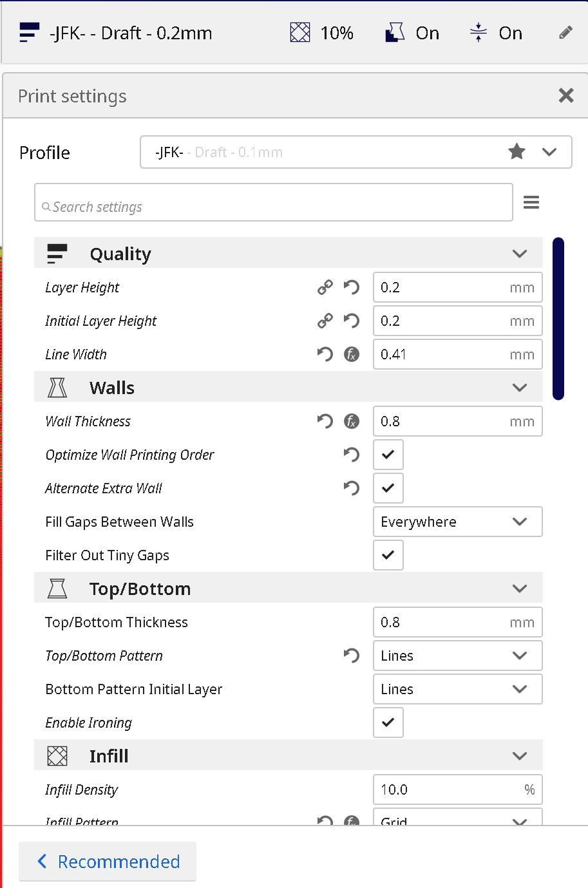
Task: Disable the Enable Ironing checkbox
Action: click(388, 723)
